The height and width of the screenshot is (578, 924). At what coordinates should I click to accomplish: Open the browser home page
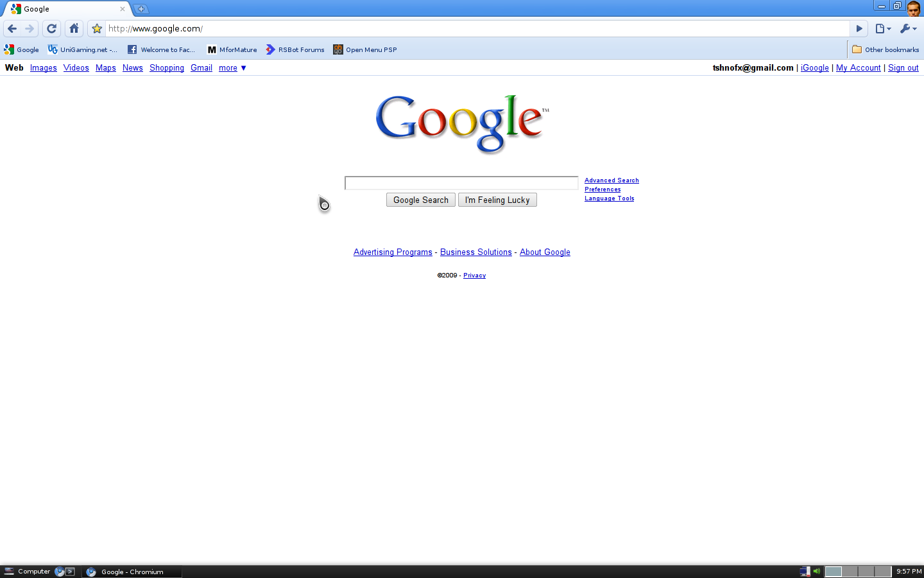pyautogui.click(x=74, y=28)
